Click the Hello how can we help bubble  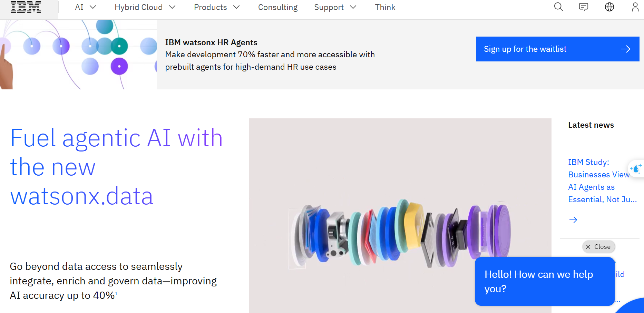(545, 281)
